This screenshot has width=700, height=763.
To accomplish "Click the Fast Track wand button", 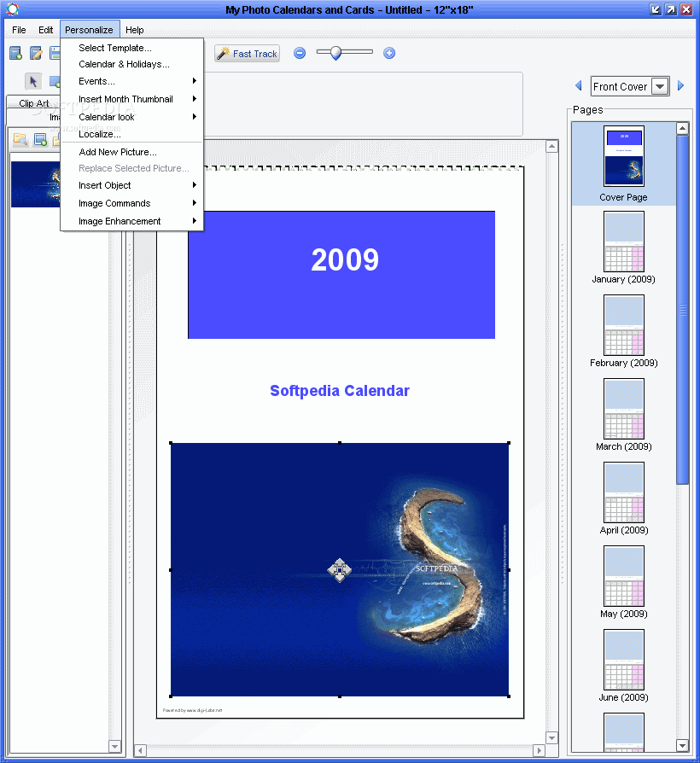I will pos(247,54).
